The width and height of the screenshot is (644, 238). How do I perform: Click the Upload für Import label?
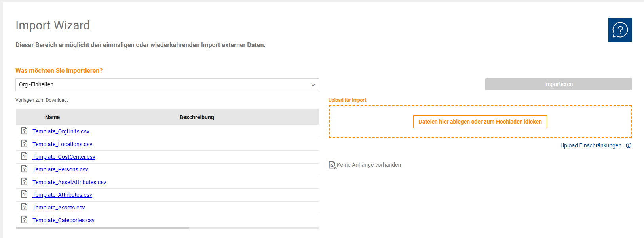coord(348,100)
